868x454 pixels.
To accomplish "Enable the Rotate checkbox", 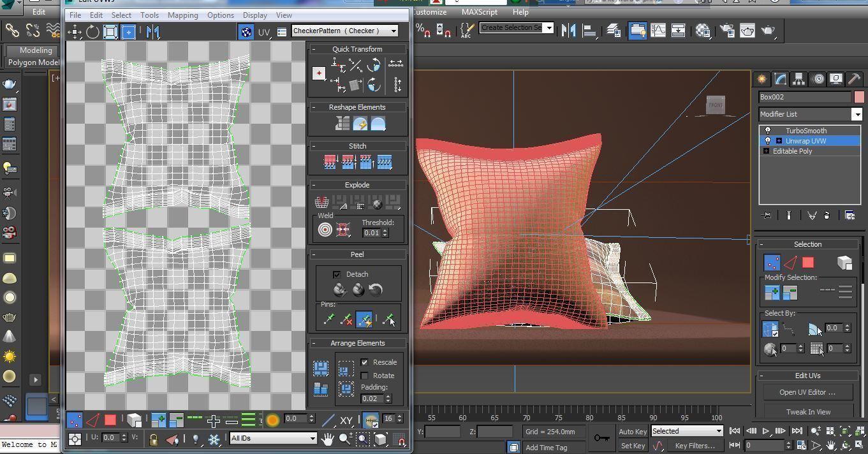I will [364, 376].
